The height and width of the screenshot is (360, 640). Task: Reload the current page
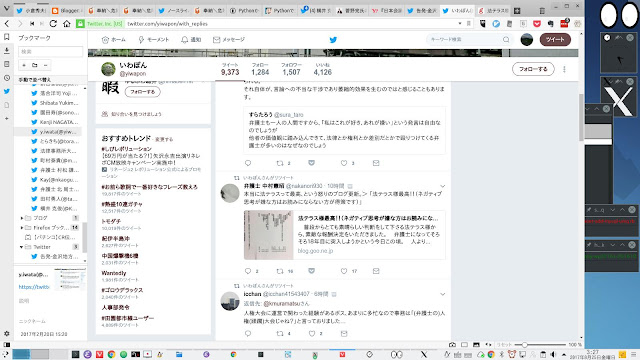click(x=53, y=24)
